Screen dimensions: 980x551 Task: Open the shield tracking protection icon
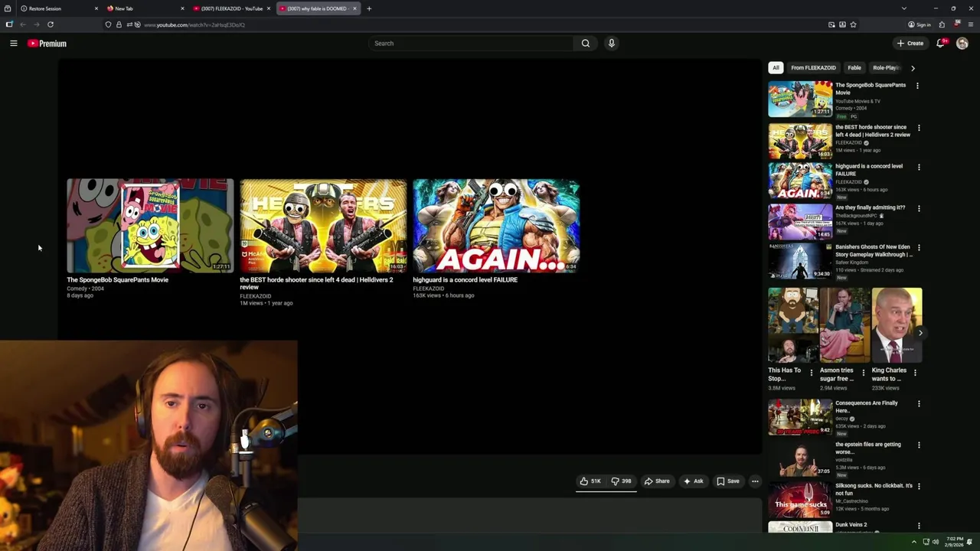point(108,24)
